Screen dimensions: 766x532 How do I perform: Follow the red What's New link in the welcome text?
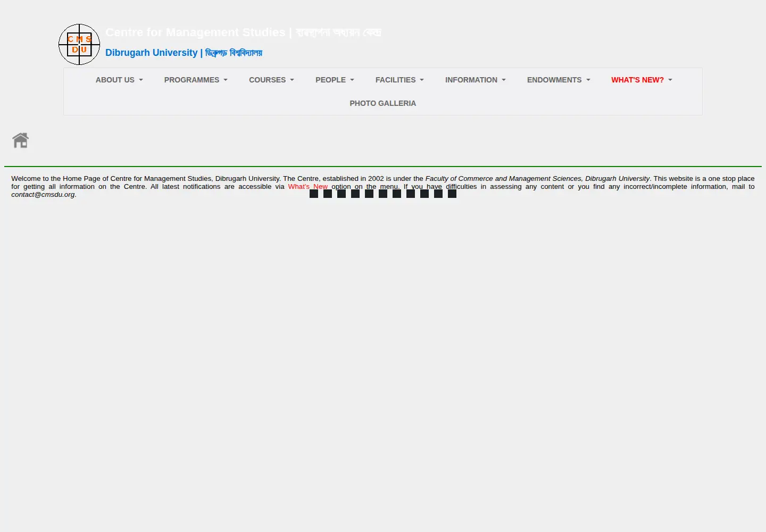point(308,187)
